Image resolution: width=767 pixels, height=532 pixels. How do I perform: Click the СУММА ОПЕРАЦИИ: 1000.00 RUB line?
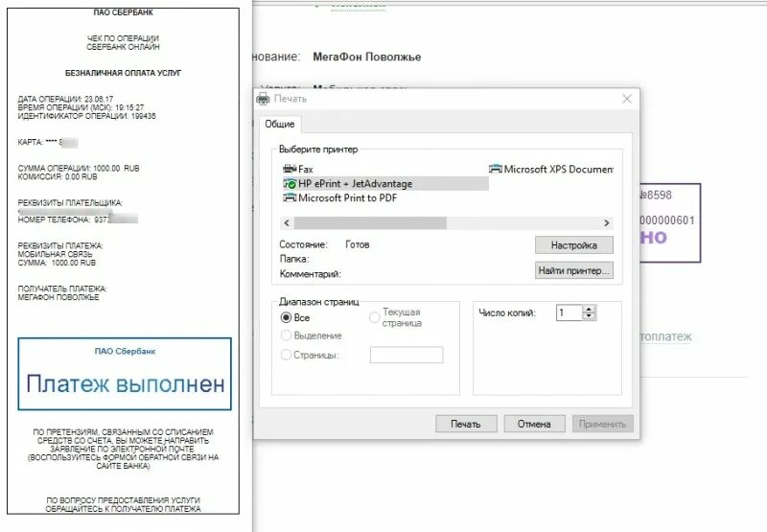[x=79, y=168]
